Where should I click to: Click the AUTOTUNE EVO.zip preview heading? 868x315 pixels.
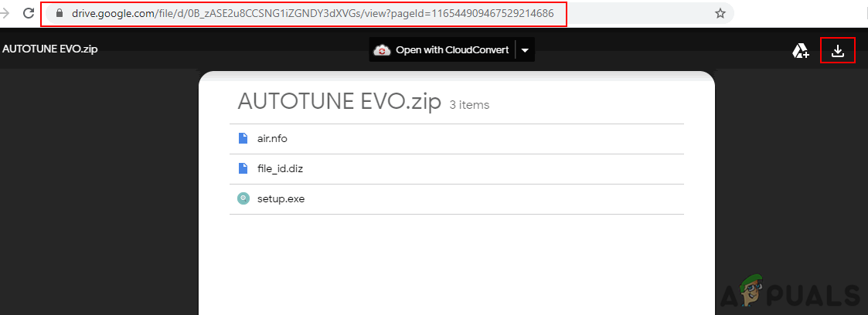click(339, 101)
